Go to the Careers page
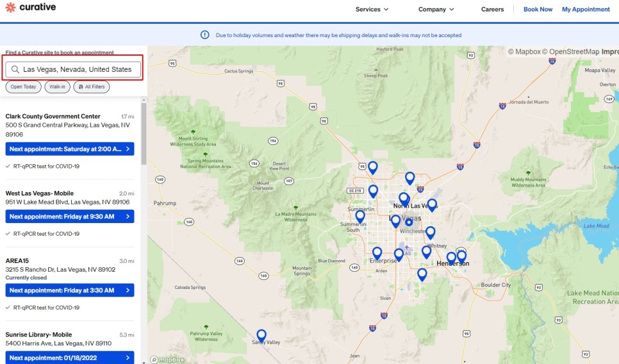Screen dimensions: 619x364 [492, 10]
